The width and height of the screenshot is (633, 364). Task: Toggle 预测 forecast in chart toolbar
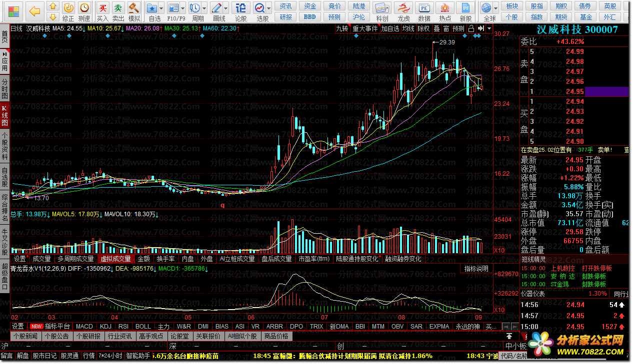point(458,28)
